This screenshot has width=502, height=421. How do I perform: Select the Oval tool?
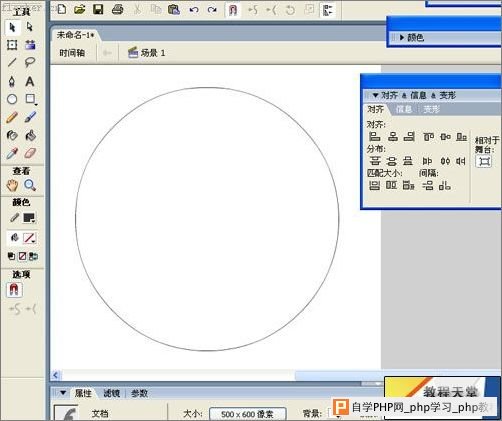click(12, 99)
